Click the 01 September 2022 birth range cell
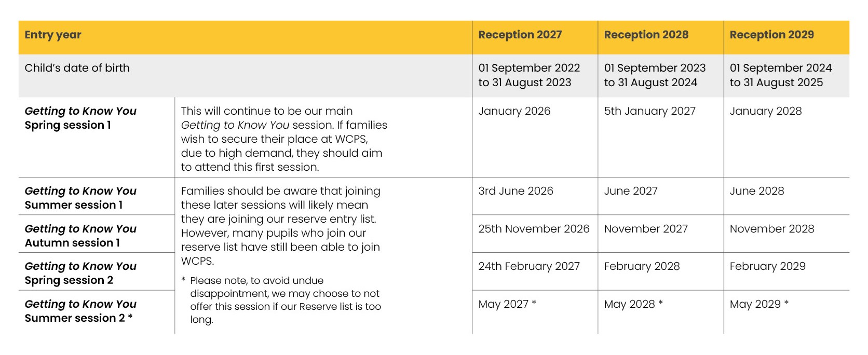The image size is (868, 355). coord(535,76)
